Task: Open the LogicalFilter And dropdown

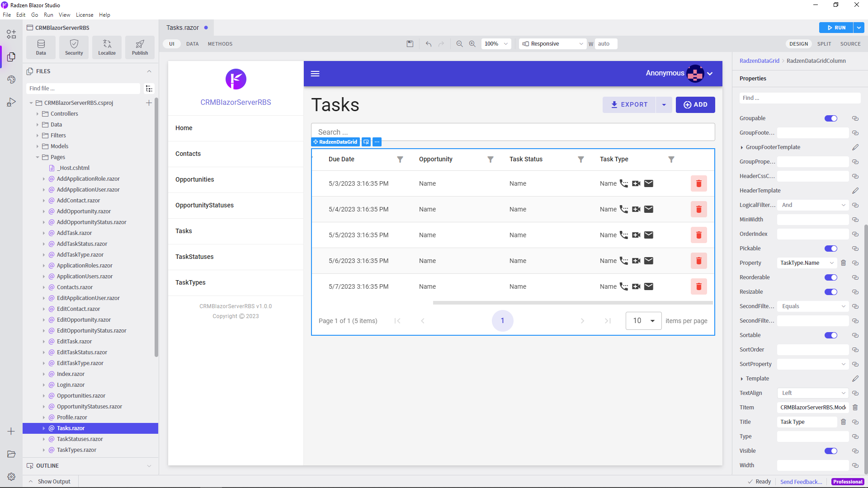Action: (x=813, y=205)
